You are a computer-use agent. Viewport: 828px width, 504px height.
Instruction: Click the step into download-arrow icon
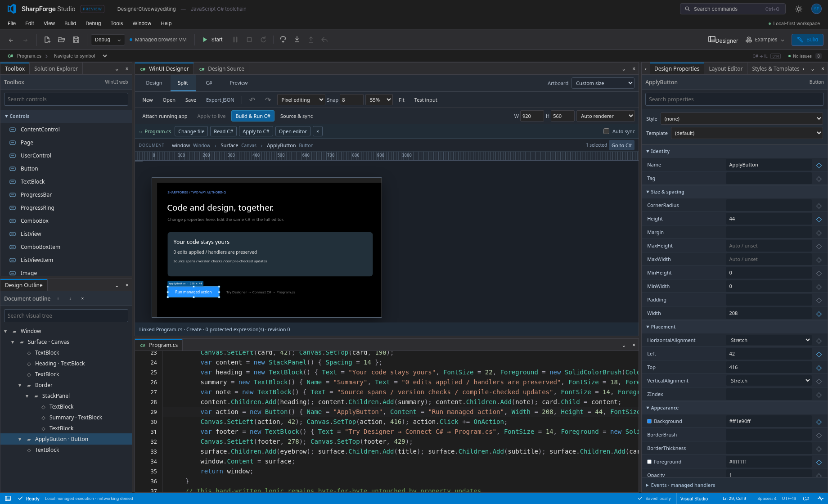(297, 40)
